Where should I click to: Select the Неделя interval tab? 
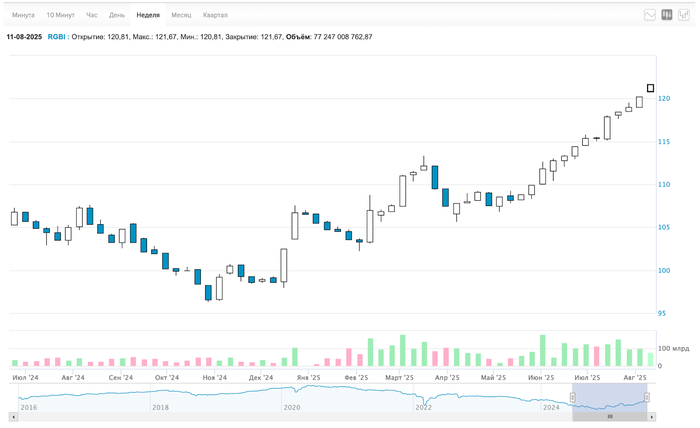pos(148,15)
